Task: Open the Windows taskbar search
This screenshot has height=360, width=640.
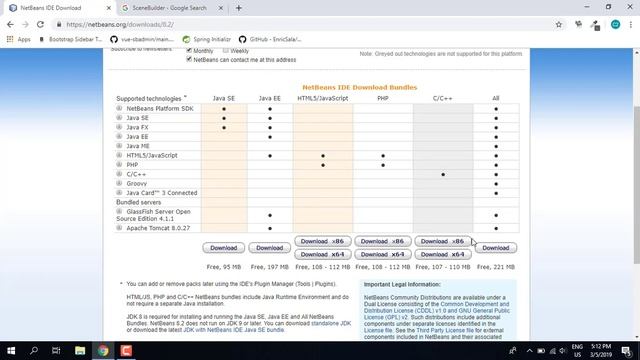Action: point(34,351)
